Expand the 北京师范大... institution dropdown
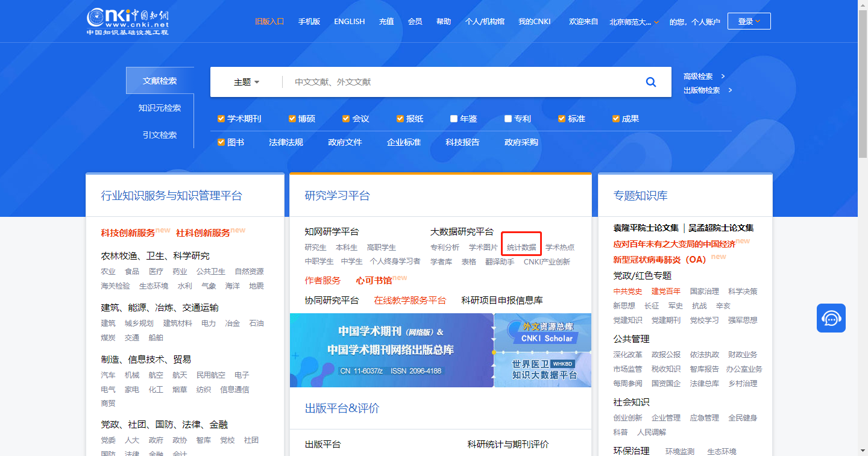Screen dimensions: 868x456 click(x=634, y=22)
